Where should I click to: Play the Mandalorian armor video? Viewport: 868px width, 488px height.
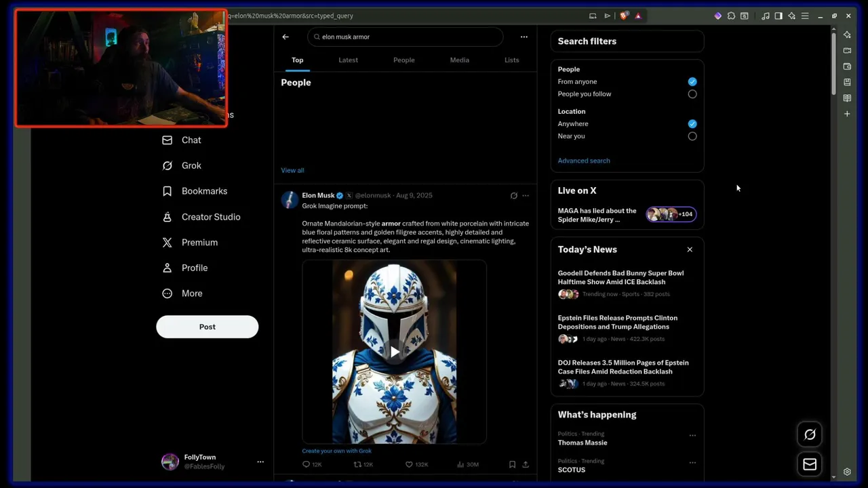pyautogui.click(x=394, y=351)
